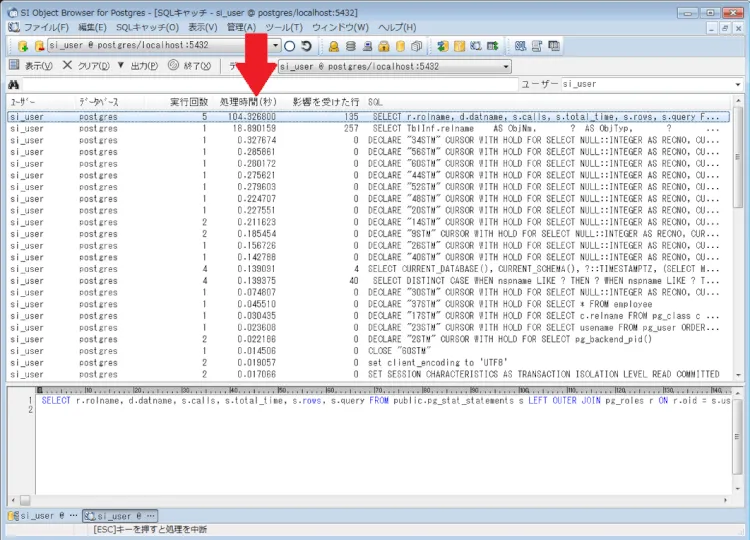Click the gray database stack icon
Viewport: 750px width, 540px height.
[x=351, y=46]
